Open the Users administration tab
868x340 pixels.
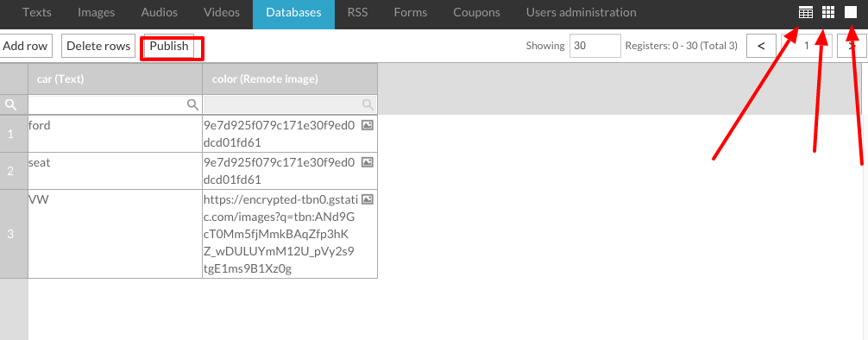[582, 12]
